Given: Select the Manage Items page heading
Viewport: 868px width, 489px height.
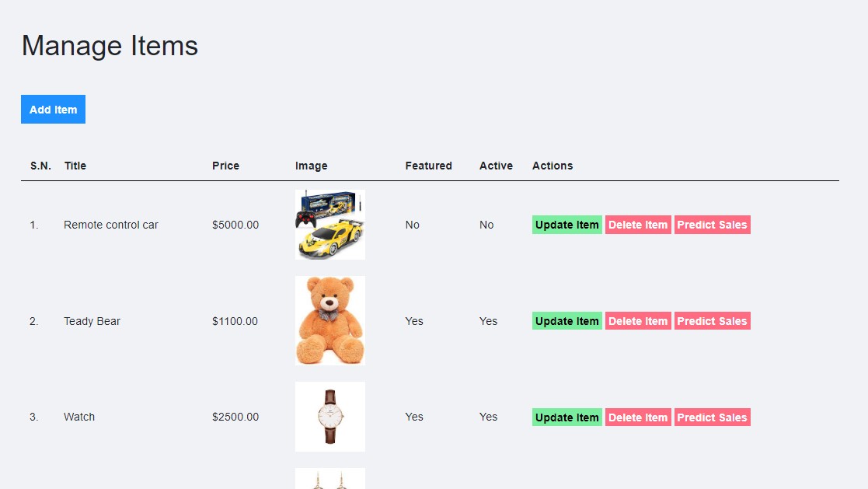Looking at the screenshot, I should tap(109, 46).
